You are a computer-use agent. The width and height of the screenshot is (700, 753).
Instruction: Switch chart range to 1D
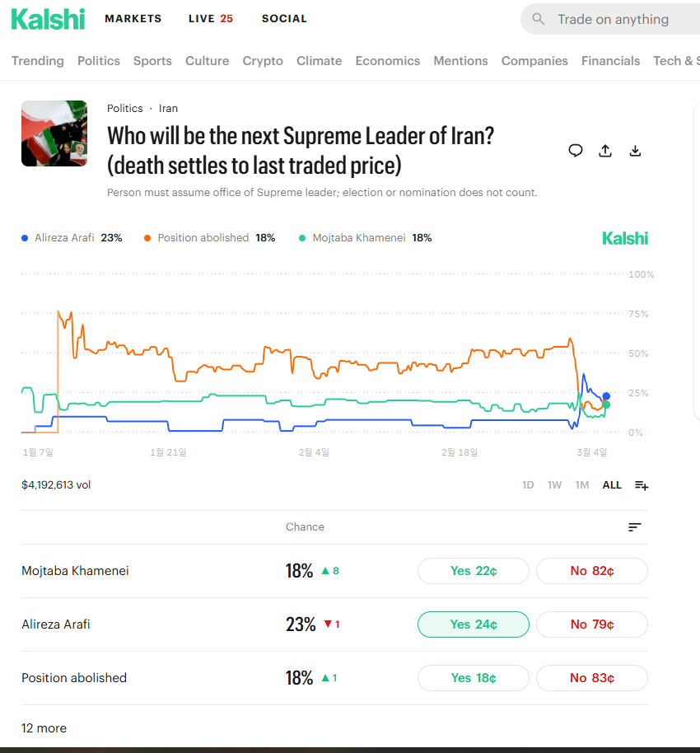(x=528, y=485)
